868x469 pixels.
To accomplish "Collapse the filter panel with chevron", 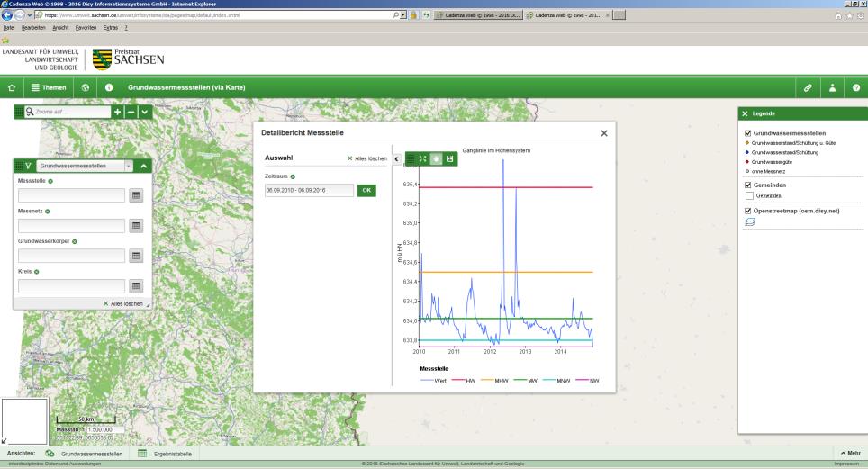I will point(144,166).
